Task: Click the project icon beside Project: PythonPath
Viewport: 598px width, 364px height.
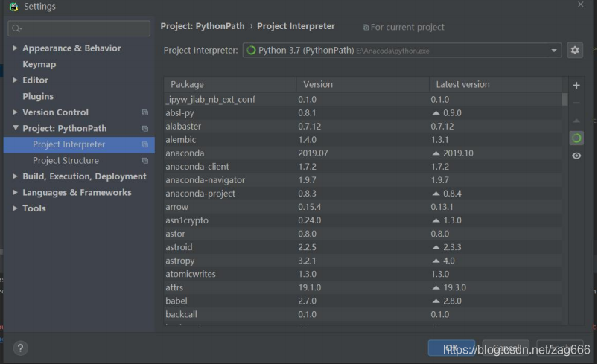Action: pos(145,129)
